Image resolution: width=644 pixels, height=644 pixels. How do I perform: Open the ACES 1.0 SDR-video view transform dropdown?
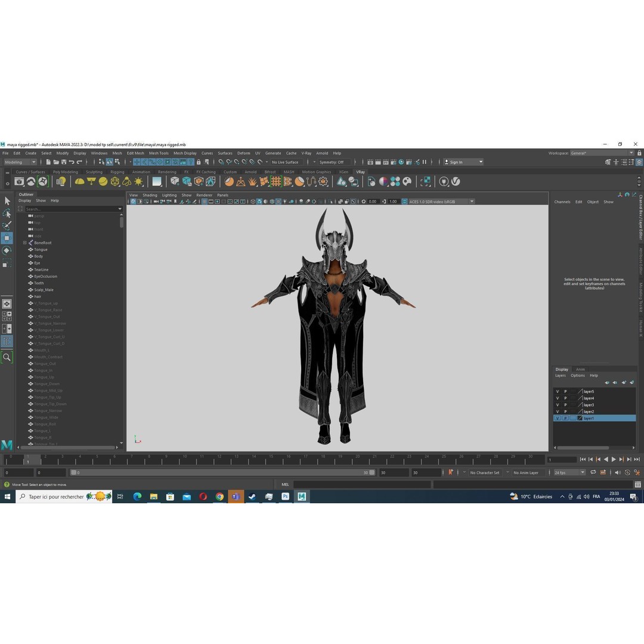pyautogui.click(x=441, y=202)
